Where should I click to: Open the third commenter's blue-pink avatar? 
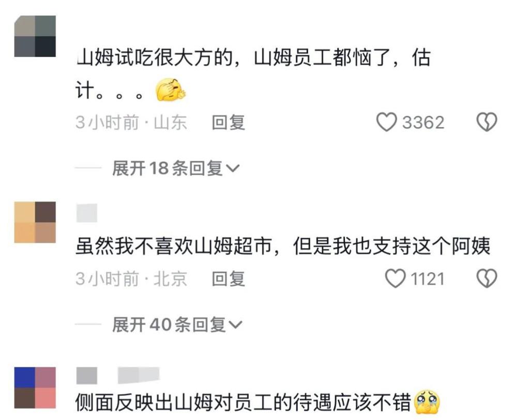coord(35,387)
